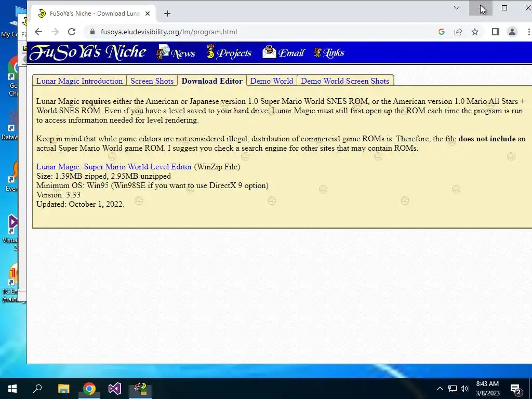532x399 pixels.
Task: Switch to Lunar Magic Introduction tab
Action: tap(79, 81)
